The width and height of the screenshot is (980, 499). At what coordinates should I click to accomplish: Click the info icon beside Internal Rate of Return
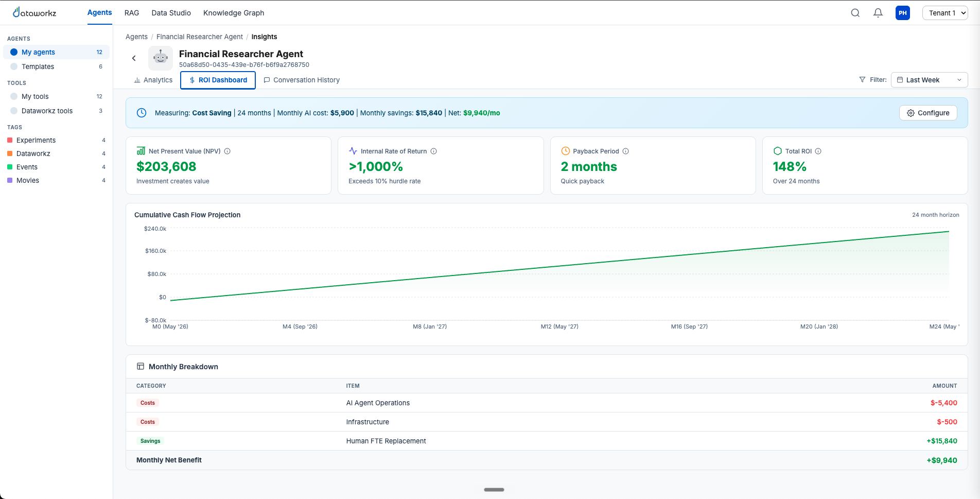(434, 151)
